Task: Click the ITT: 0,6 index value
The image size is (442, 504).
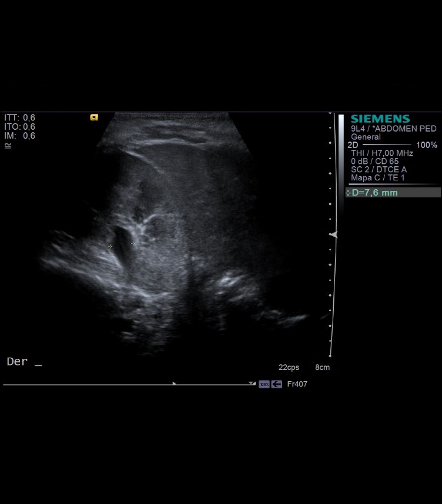Action: coord(19,117)
